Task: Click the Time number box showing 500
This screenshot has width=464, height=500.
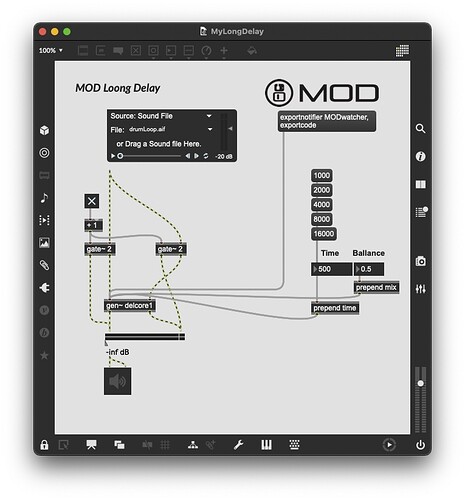Action: [x=331, y=269]
